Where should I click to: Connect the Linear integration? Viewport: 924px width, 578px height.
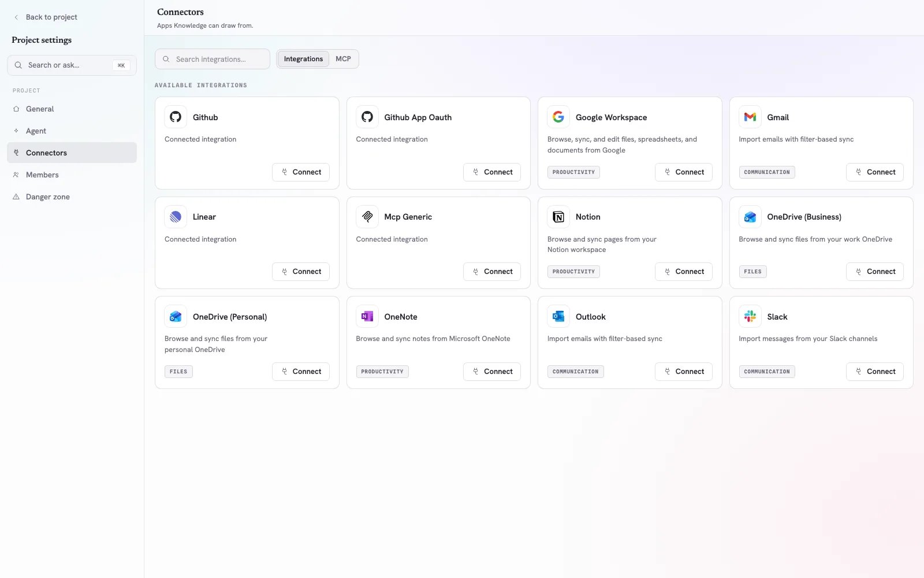click(301, 272)
